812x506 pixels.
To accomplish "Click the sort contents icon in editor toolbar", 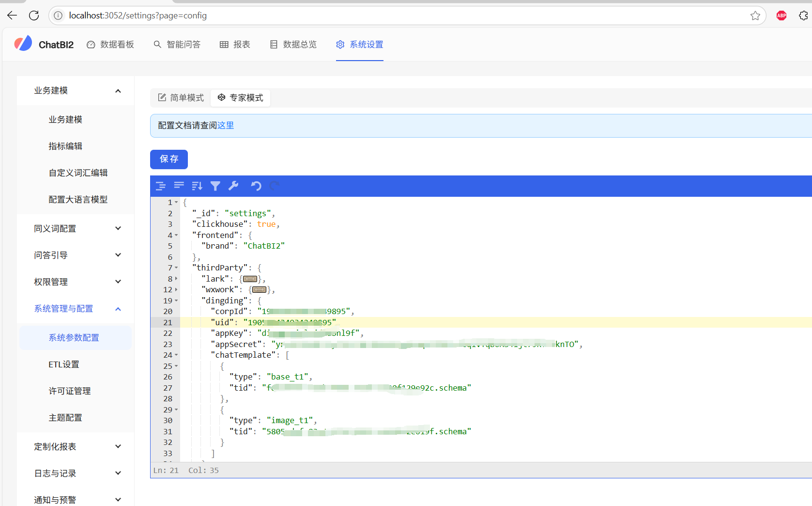I will tap(197, 186).
